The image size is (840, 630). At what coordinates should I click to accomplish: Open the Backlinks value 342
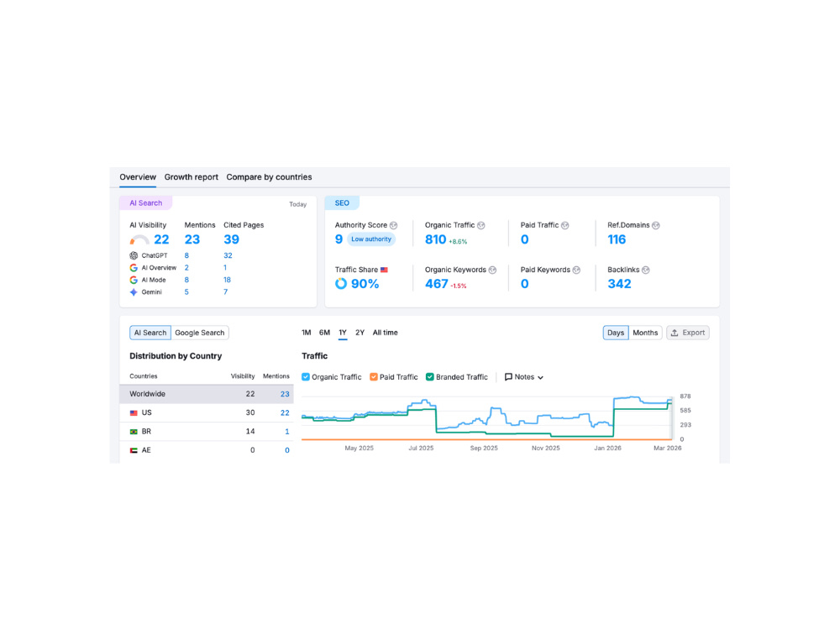tap(619, 284)
